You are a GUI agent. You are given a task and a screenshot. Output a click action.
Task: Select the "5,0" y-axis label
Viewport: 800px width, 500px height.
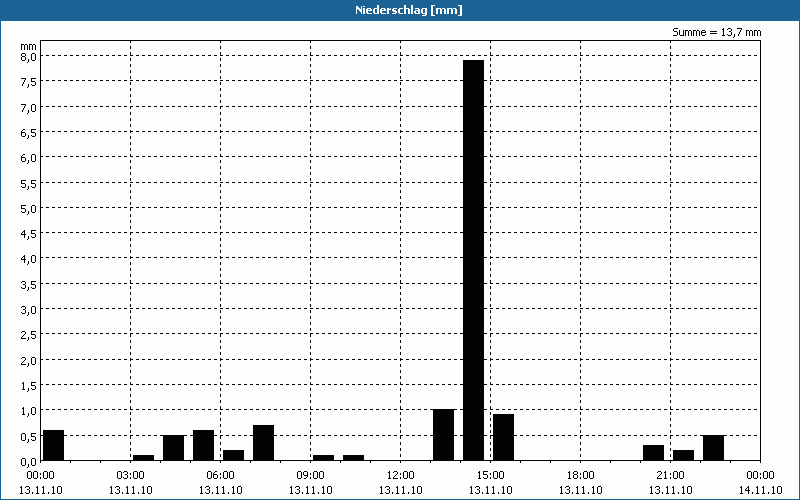28,208
